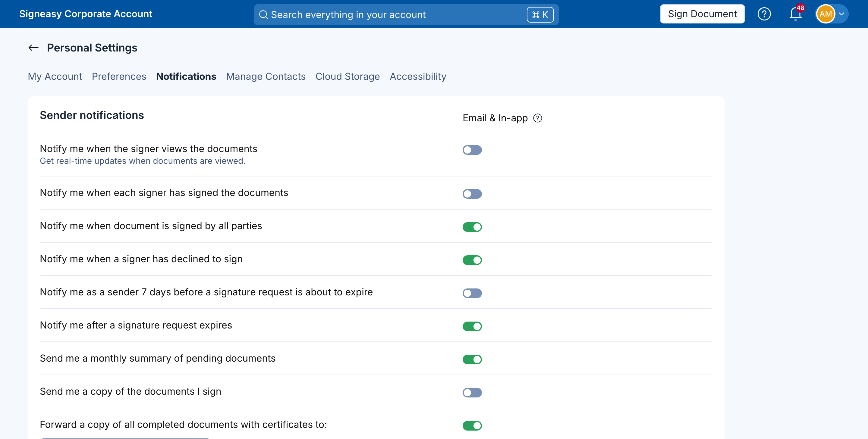
Task: Open the notifications bell icon
Action: pyautogui.click(x=796, y=14)
